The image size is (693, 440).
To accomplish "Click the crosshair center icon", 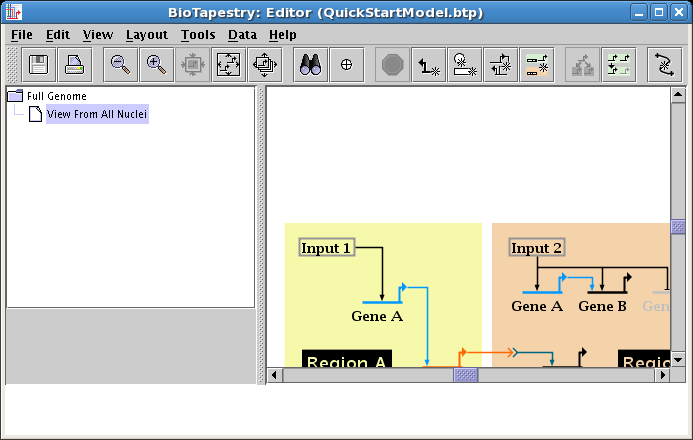I will 347,65.
